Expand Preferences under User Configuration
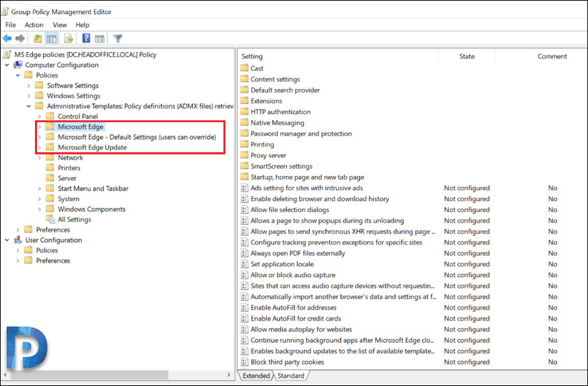 coord(18,260)
